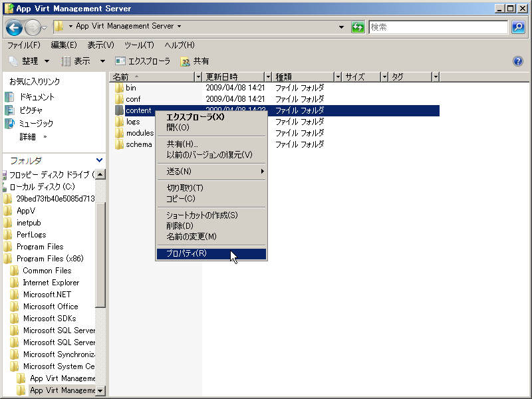Choose 削除(D) from context menu
This screenshot has height=399, width=532.
[211, 225]
